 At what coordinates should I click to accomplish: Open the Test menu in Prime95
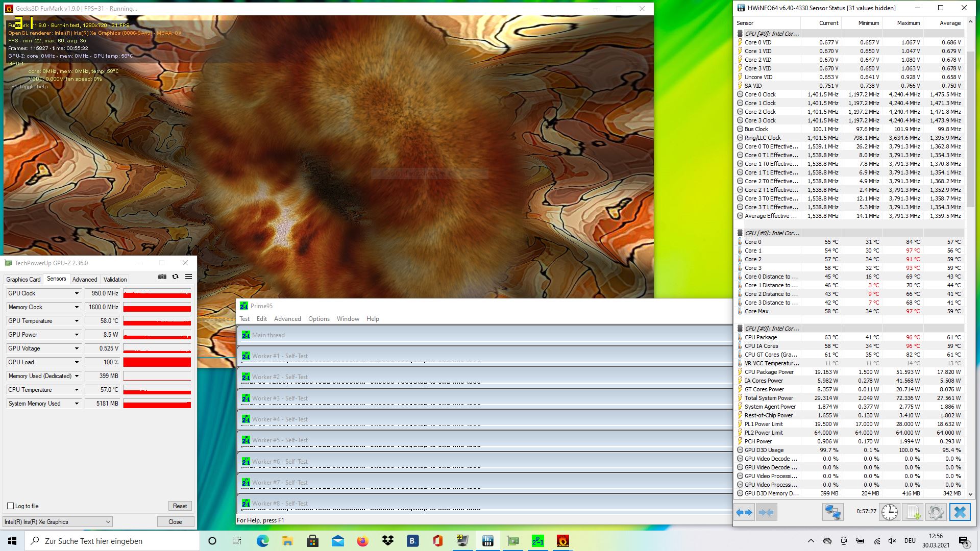pyautogui.click(x=244, y=319)
